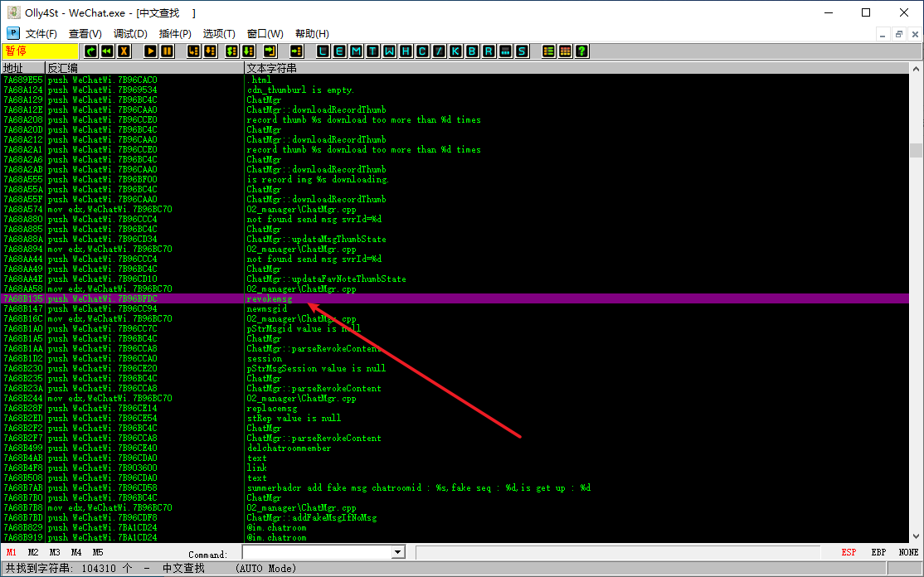Open the 文件(F) menu
This screenshot has height=577, width=924.
click(41, 33)
